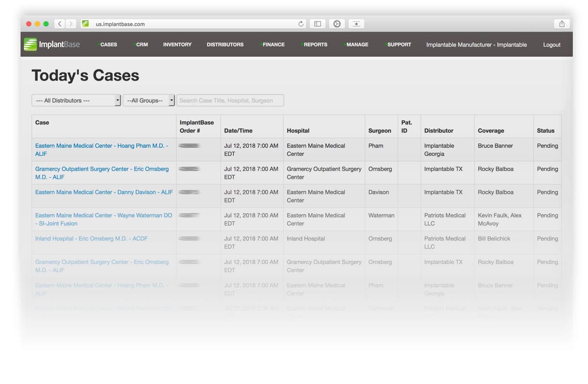Click the Today's Cases heading
588x384 pixels.
tap(85, 75)
